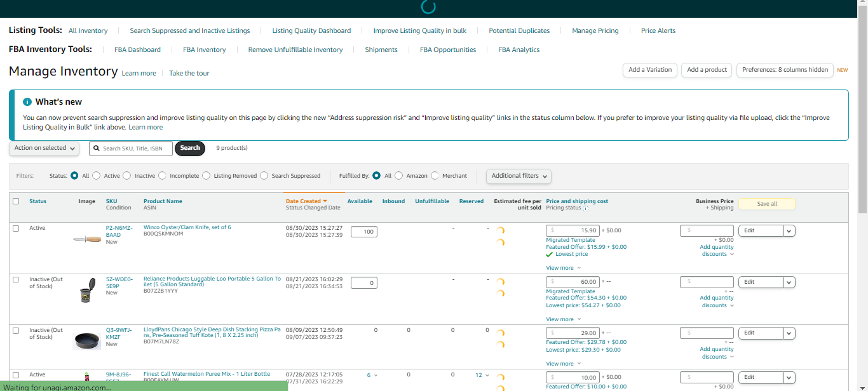This screenshot has width=868, height=391.
Task: Open FBA Dashboard tool
Action: [x=137, y=50]
